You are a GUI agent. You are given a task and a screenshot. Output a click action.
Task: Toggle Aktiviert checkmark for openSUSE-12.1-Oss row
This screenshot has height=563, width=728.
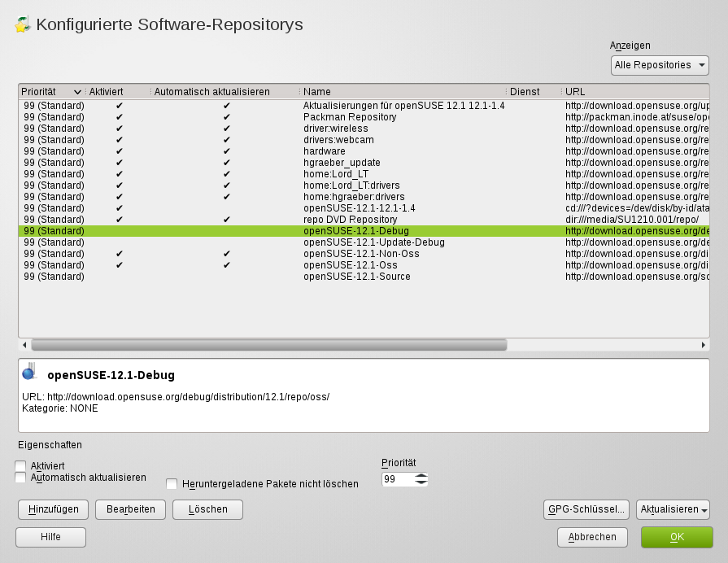coord(120,265)
